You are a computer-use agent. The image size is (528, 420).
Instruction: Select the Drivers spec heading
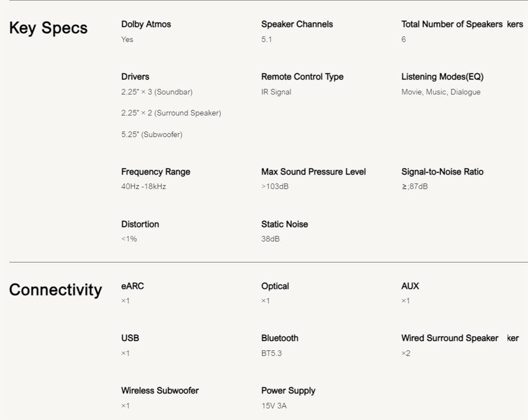tap(135, 77)
